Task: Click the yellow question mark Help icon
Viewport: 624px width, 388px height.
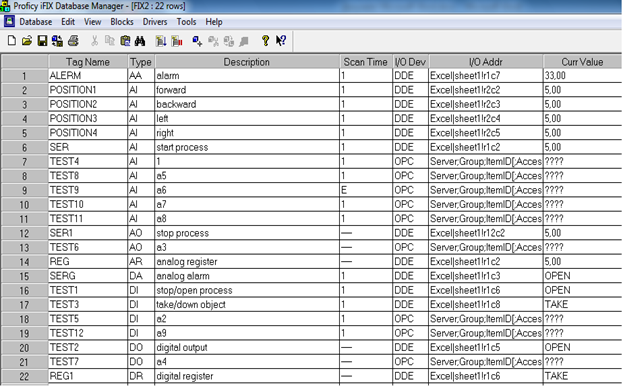Action: coord(265,41)
